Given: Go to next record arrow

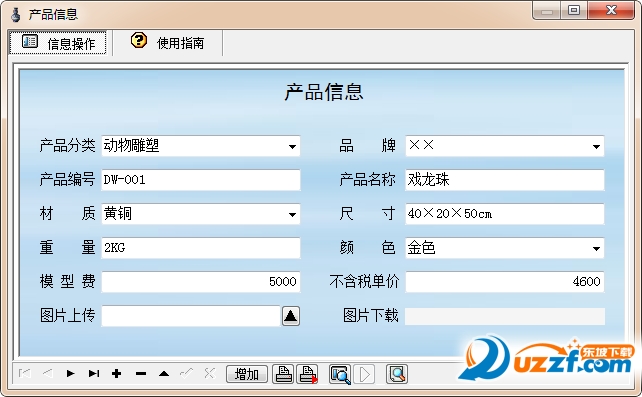Looking at the screenshot, I should coord(70,373).
